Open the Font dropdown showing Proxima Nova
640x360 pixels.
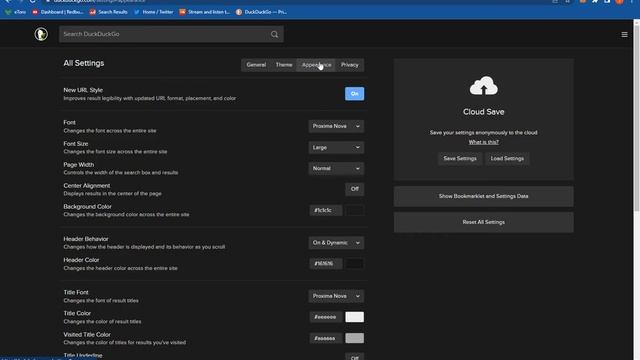(336, 126)
